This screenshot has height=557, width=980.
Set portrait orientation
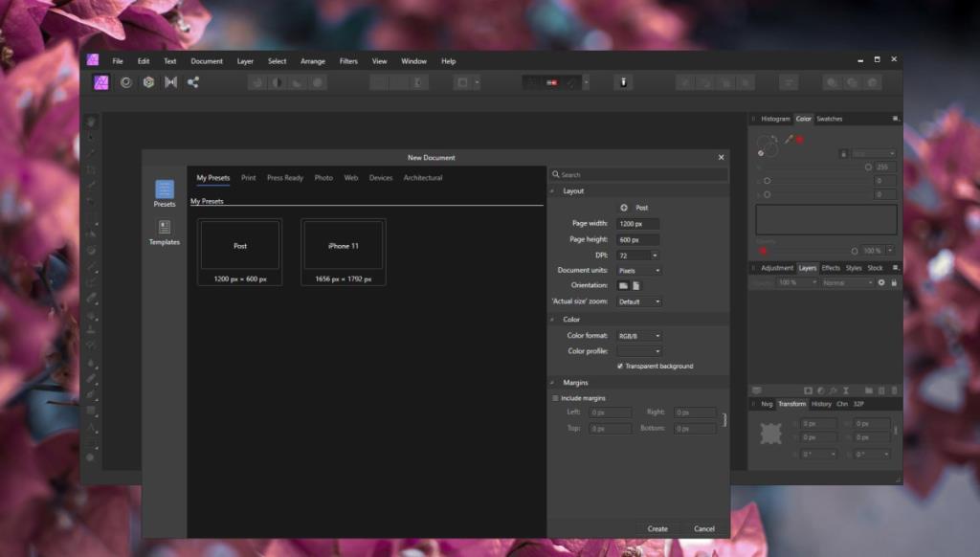pyautogui.click(x=637, y=285)
